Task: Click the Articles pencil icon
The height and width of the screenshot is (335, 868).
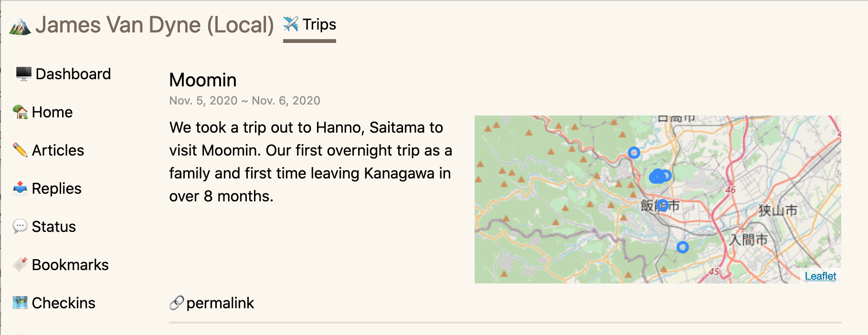Action: 20,150
